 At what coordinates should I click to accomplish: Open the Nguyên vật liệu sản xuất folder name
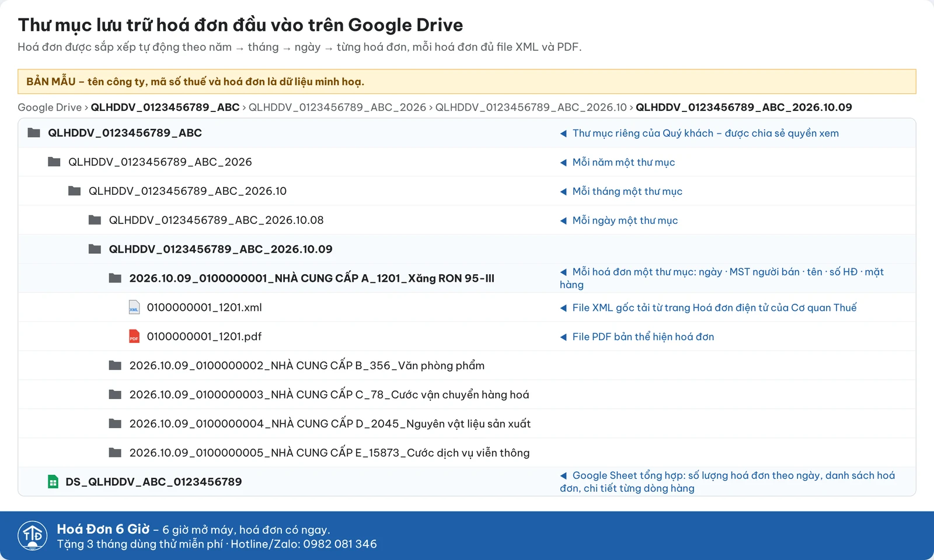point(330,423)
